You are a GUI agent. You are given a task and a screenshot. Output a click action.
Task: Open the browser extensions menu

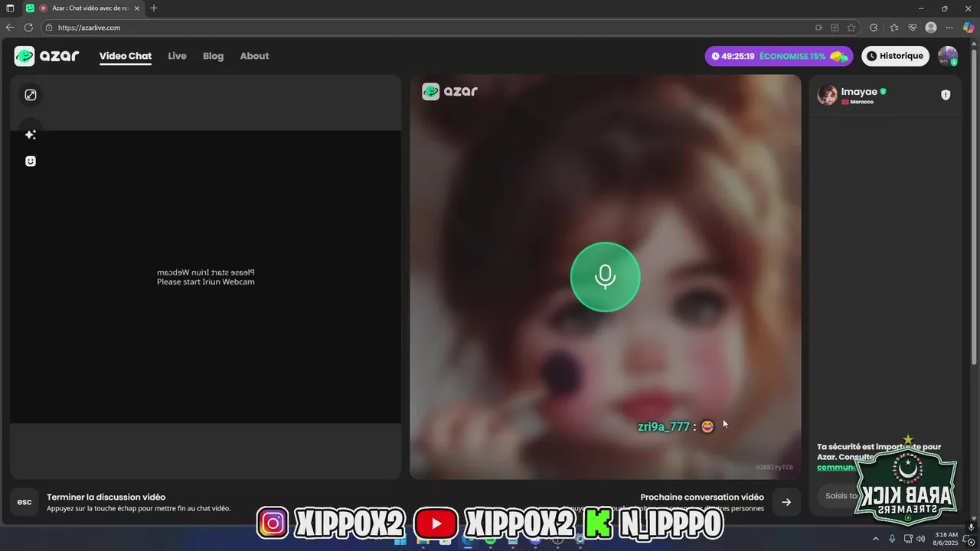(874, 28)
